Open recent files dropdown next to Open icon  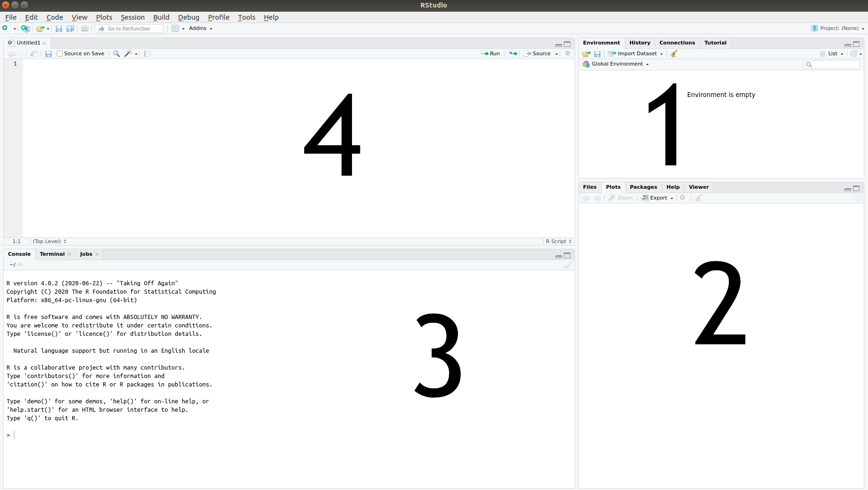[x=48, y=29]
